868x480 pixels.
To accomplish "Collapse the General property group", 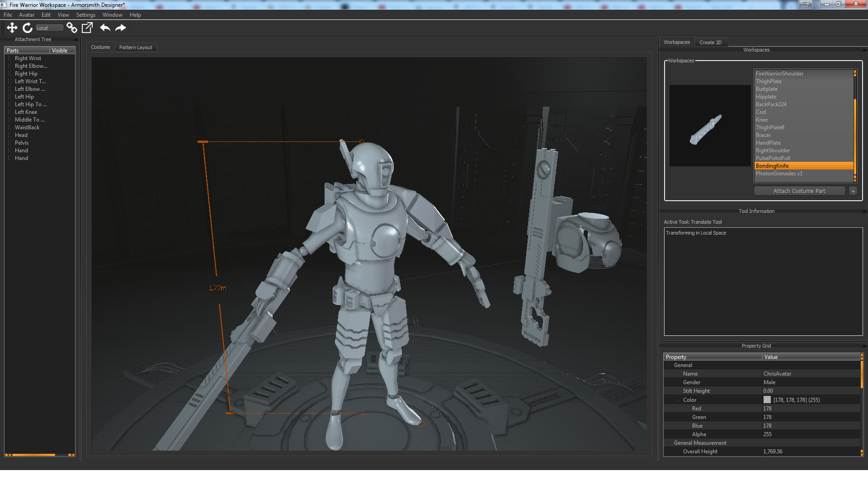I will pyautogui.click(x=669, y=365).
